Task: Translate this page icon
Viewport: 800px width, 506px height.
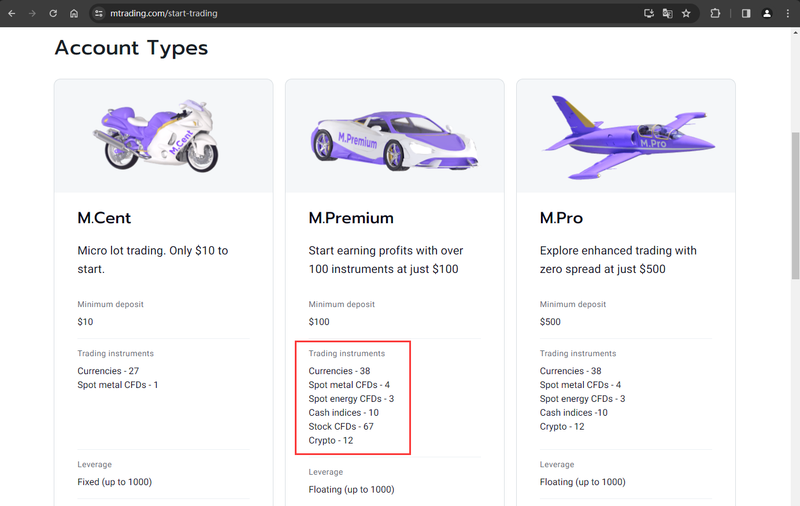Action: [x=667, y=14]
